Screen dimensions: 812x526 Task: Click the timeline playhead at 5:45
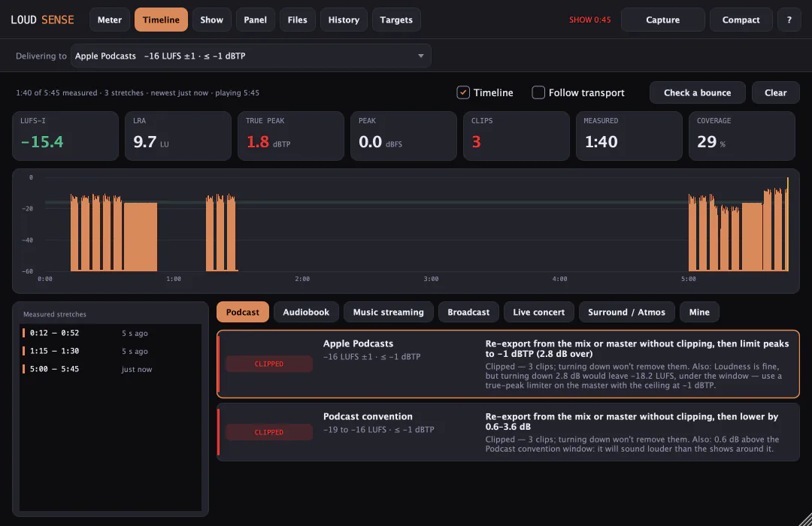(x=788, y=224)
